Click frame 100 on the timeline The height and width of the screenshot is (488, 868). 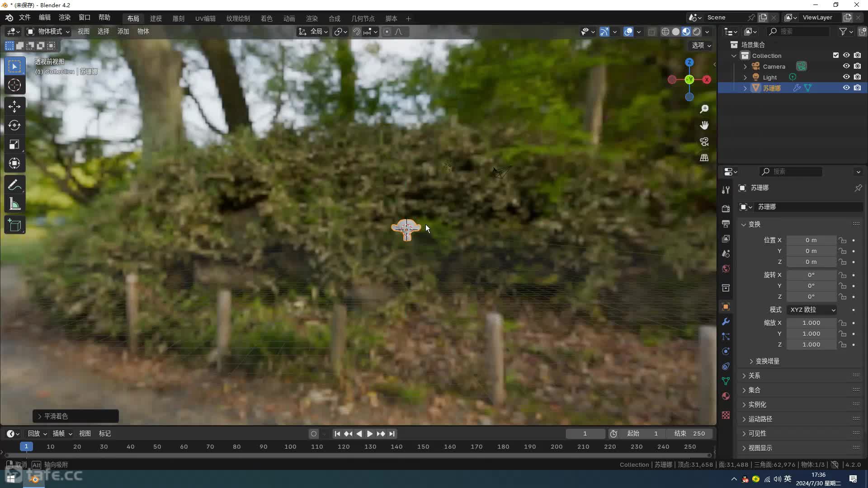[x=290, y=446]
